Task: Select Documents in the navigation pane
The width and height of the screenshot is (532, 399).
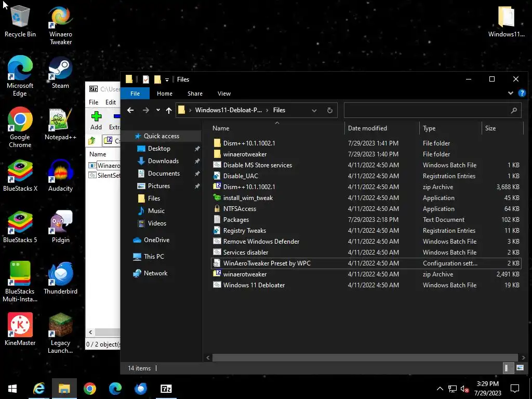Action: pyautogui.click(x=164, y=174)
